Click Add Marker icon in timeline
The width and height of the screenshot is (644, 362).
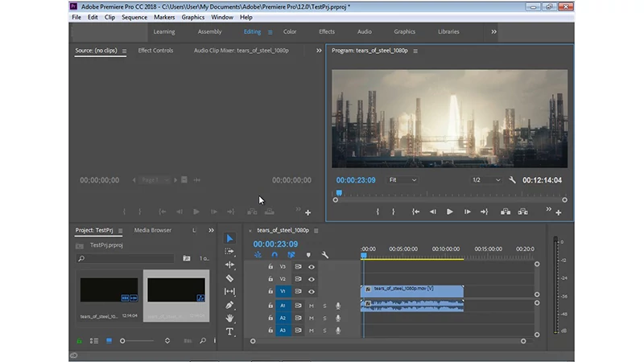click(308, 255)
